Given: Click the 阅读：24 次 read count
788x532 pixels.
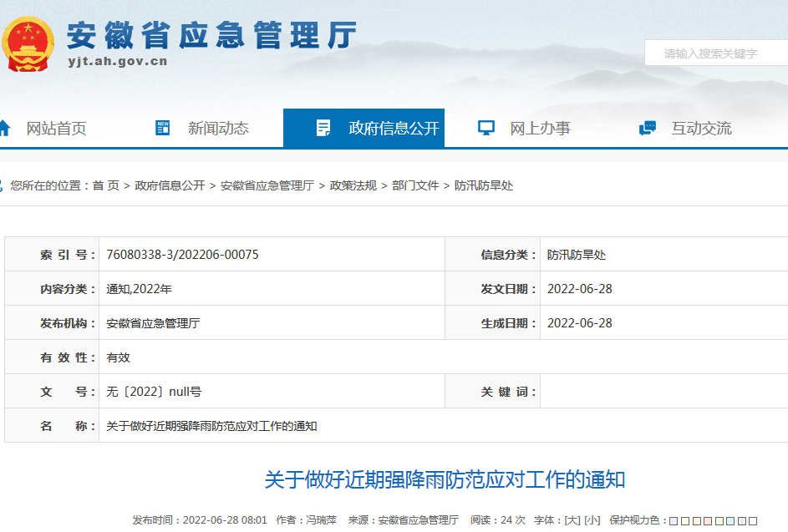Looking at the screenshot, I should point(497,520).
